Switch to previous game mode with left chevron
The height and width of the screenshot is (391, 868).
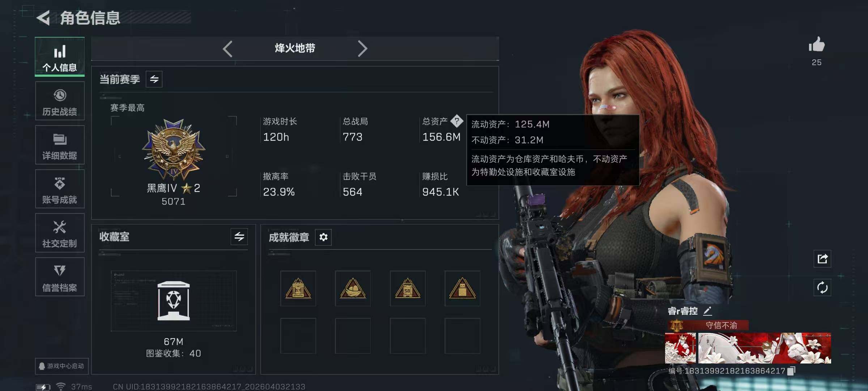tap(227, 49)
